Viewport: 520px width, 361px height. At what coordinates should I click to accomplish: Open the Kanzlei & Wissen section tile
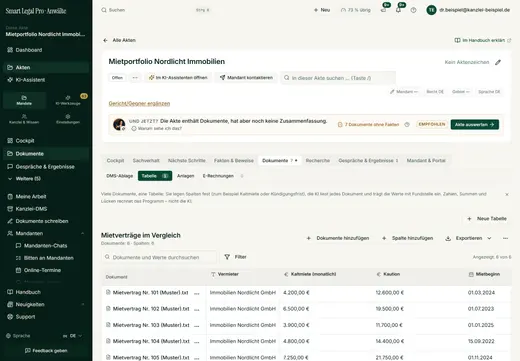[24, 119]
